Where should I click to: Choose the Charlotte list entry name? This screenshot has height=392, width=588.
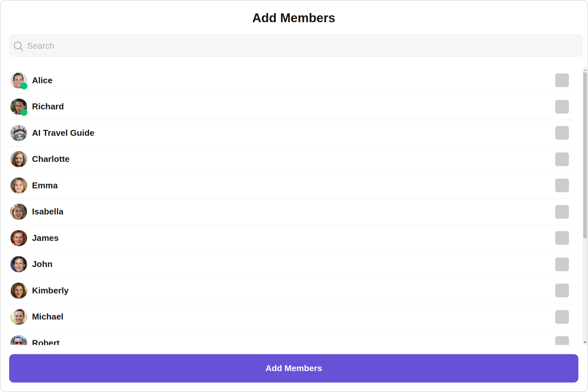51,159
